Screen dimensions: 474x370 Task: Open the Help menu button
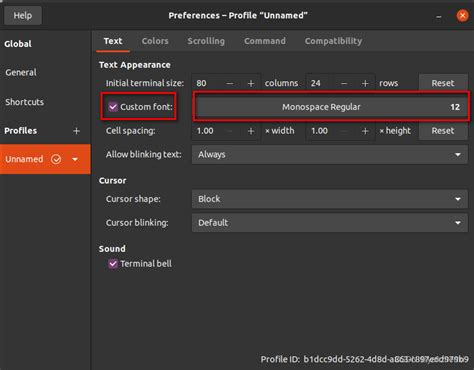23,15
